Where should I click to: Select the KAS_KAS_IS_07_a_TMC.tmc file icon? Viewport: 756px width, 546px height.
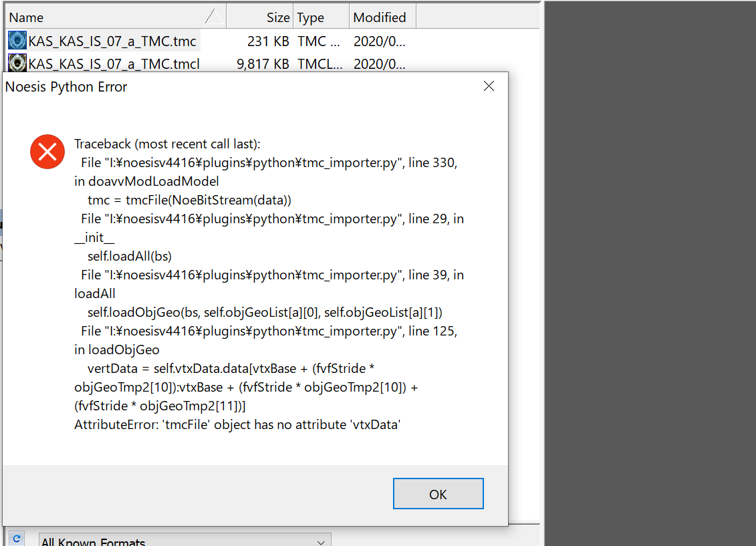click(17, 41)
